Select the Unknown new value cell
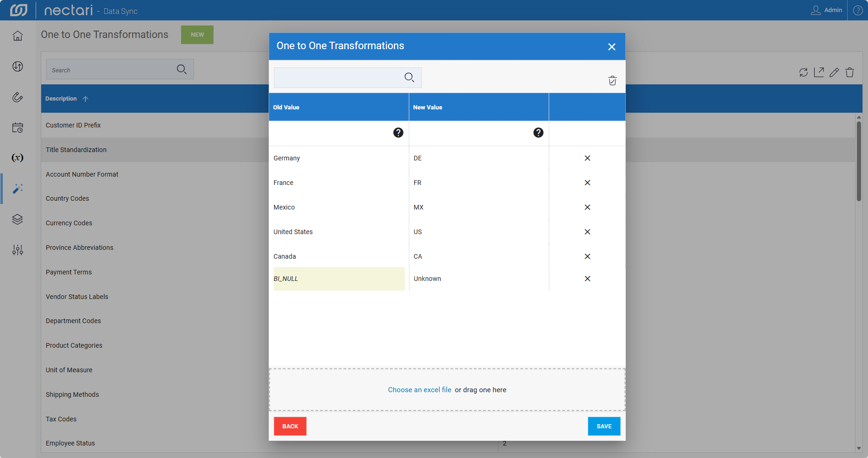 (479, 279)
